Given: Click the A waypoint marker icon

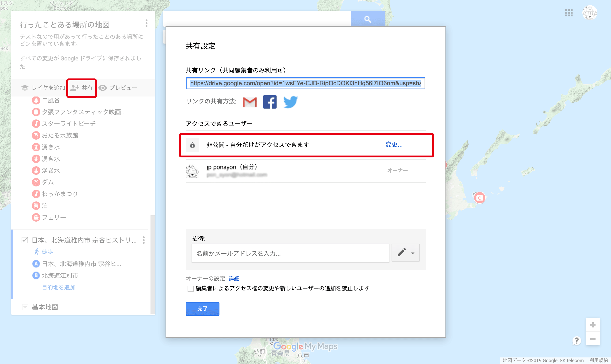Looking at the screenshot, I should (x=36, y=264).
